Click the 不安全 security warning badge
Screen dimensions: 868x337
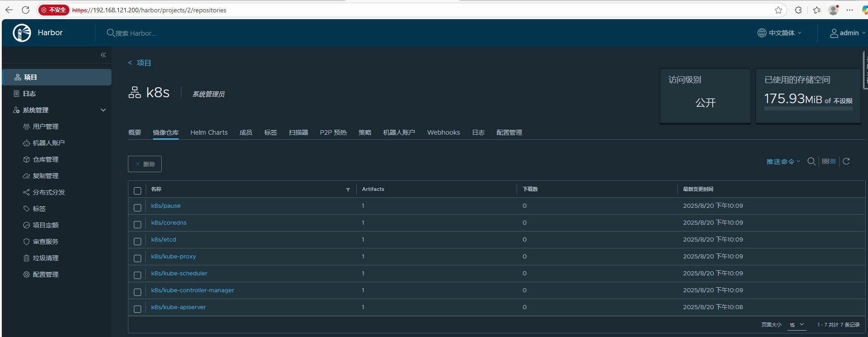tap(54, 10)
